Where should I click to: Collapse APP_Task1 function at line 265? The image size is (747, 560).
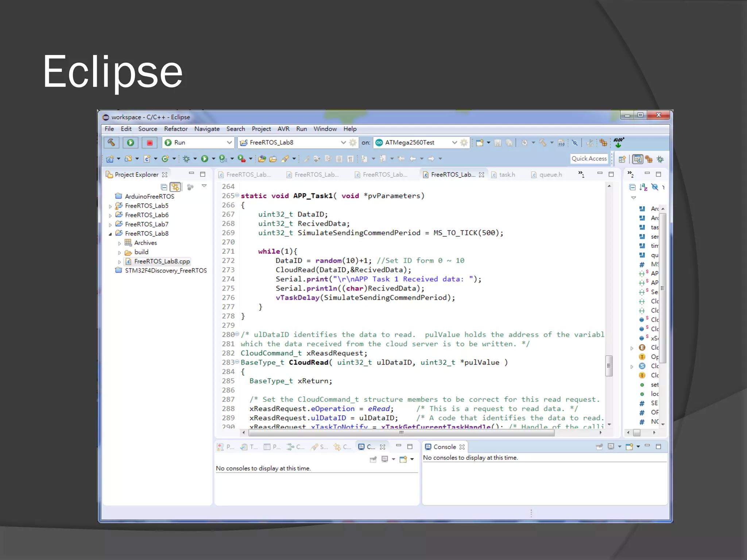(237, 195)
